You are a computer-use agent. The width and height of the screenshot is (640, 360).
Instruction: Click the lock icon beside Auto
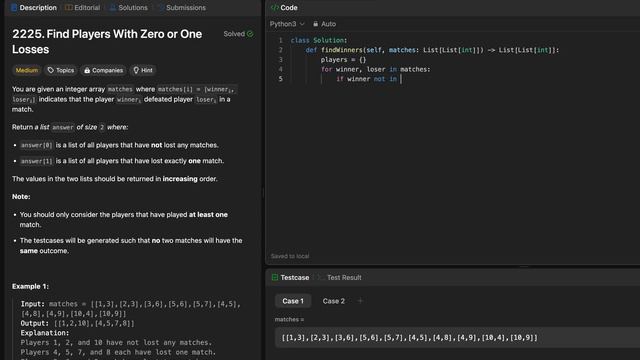coord(316,24)
